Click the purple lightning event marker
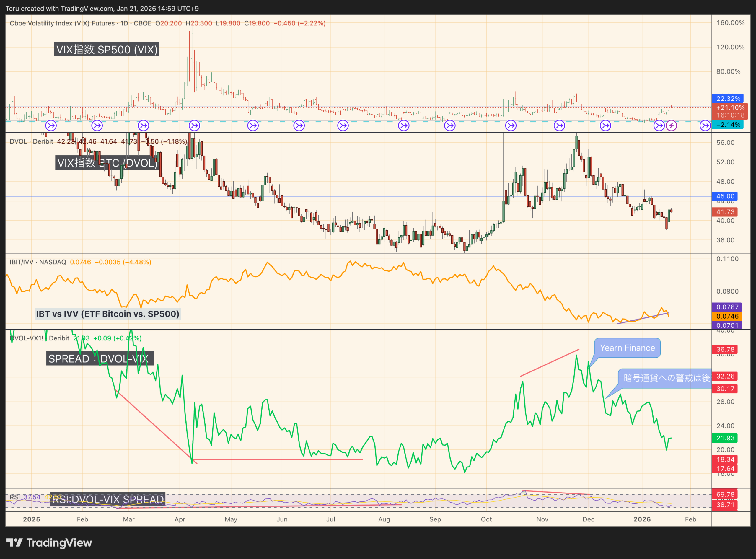 click(x=672, y=126)
